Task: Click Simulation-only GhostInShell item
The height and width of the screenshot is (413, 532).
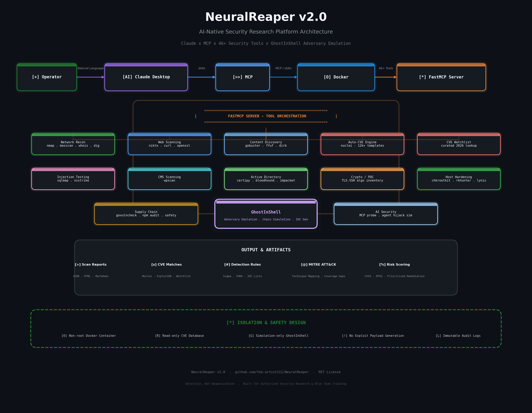Action: (x=278, y=336)
